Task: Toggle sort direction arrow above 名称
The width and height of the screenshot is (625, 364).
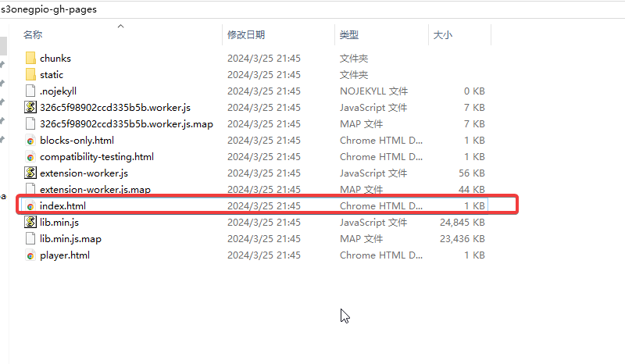Action: pyautogui.click(x=121, y=27)
